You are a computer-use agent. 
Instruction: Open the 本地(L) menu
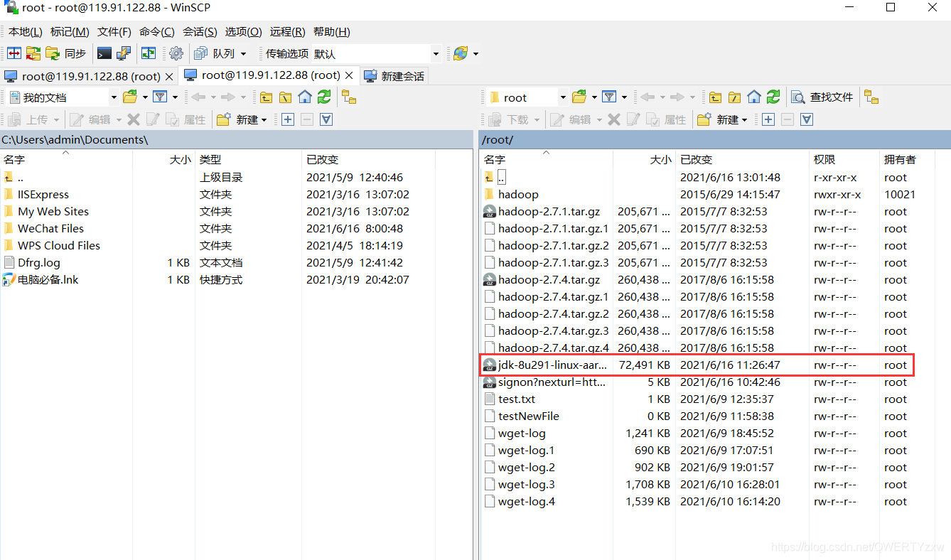[x=26, y=32]
